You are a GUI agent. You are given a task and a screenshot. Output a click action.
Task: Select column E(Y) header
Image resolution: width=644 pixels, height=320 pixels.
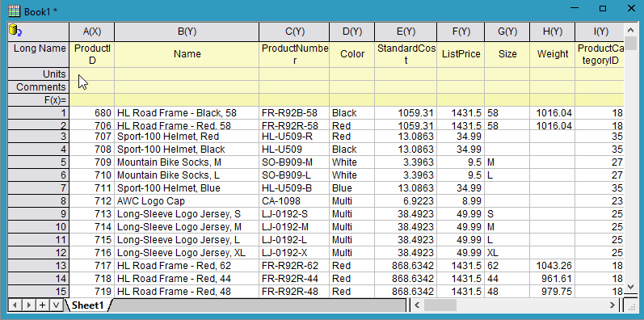[x=406, y=32]
